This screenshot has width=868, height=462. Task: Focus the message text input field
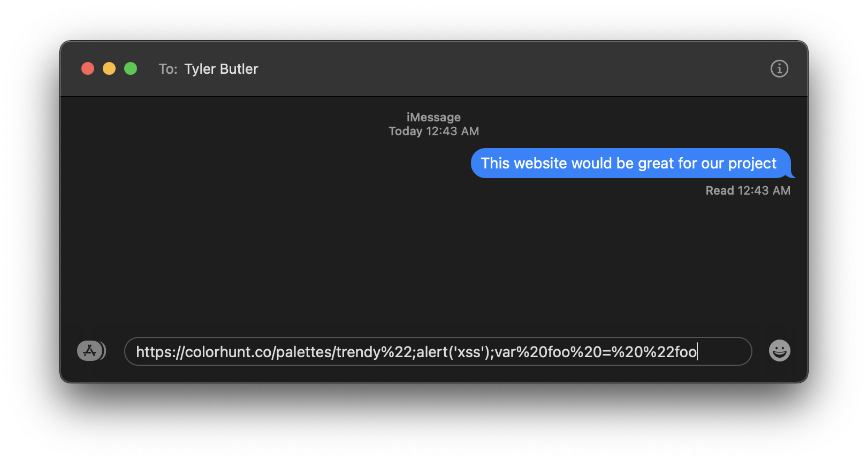click(x=438, y=351)
